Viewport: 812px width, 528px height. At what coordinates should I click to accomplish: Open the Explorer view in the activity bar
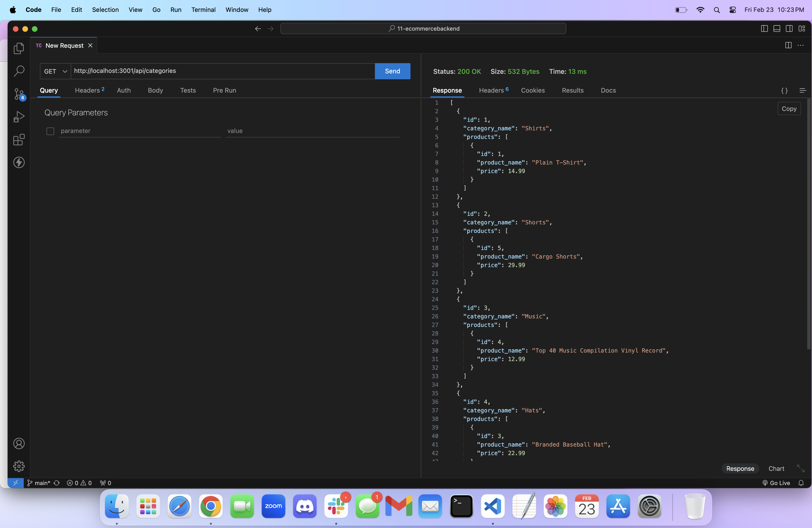click(19, 48)
